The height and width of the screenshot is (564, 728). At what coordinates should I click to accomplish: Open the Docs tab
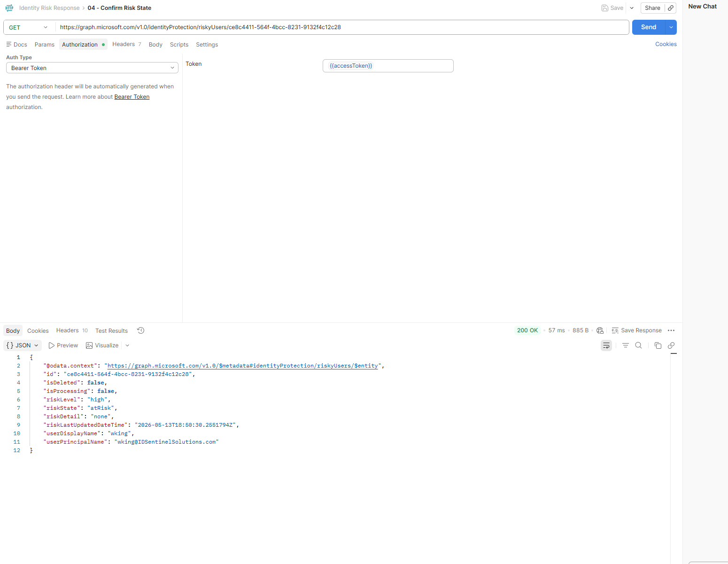point(16,45)
